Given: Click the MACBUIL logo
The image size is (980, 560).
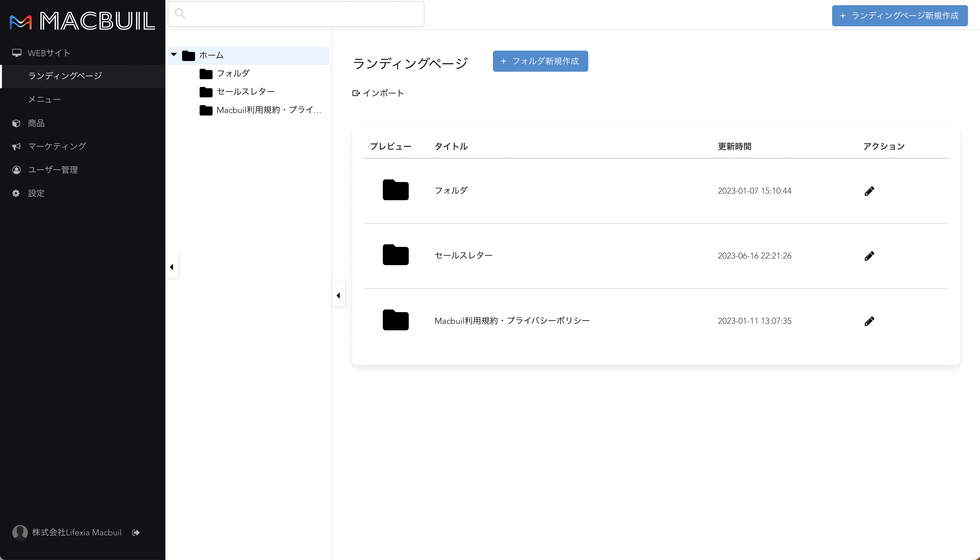Looking at the screenshot, I should [82, 21].
